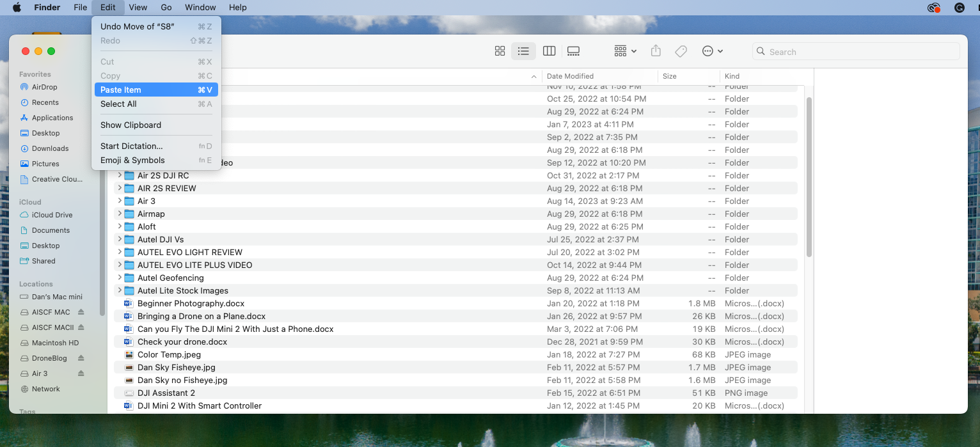
Task: Open Recents in sidebar
Action: [x=45, y=102]
